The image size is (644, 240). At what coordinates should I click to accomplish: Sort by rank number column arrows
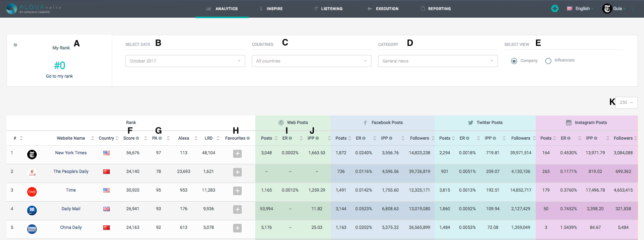tap(21, 138)
